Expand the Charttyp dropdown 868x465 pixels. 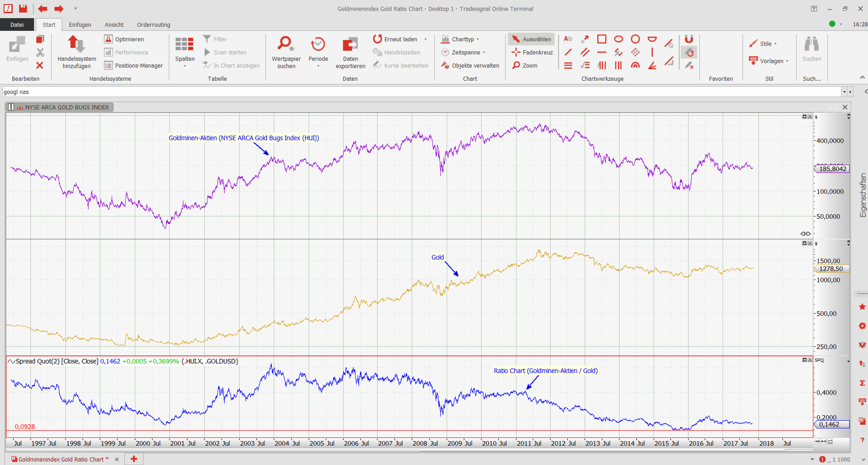pyautogui.click(x=462, y=39)
